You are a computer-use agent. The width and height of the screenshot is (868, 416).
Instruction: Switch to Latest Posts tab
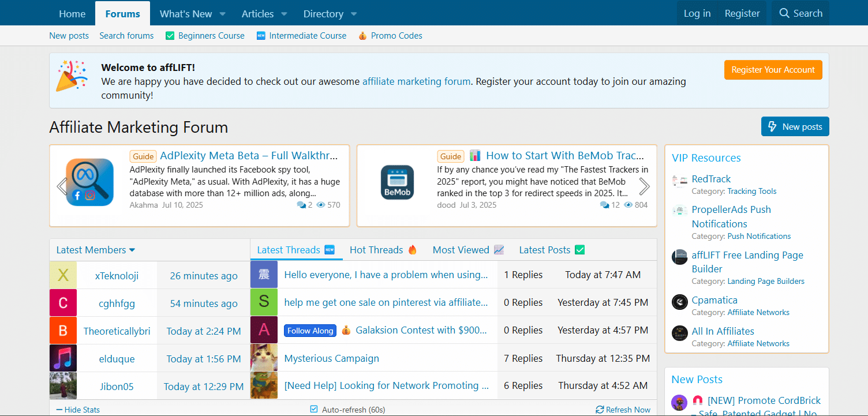point(552,250)
